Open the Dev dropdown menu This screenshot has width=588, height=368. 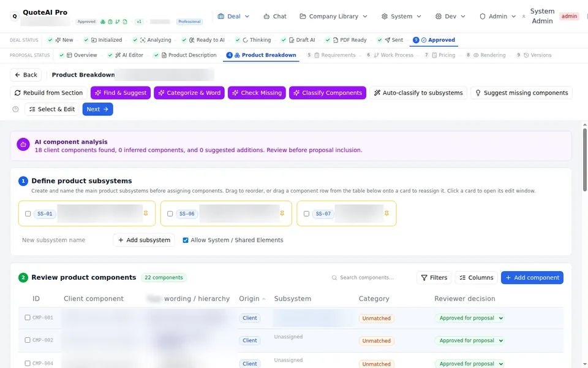coord(450,17)
